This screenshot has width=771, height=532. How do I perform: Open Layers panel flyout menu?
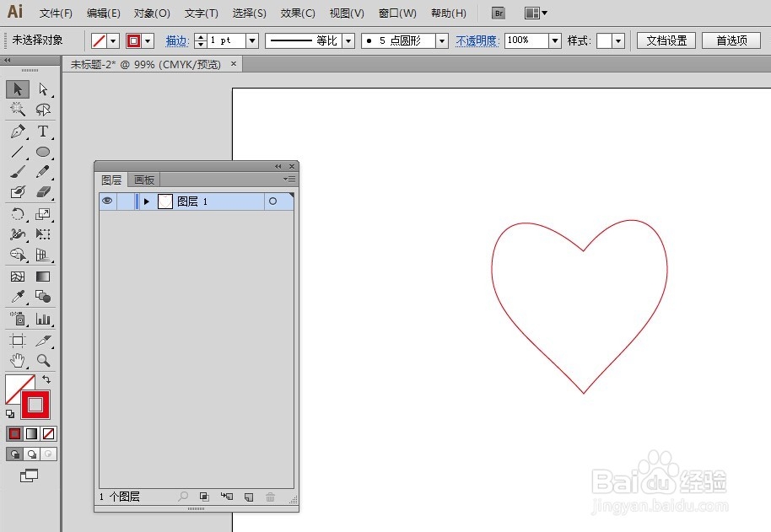(289, 180)
